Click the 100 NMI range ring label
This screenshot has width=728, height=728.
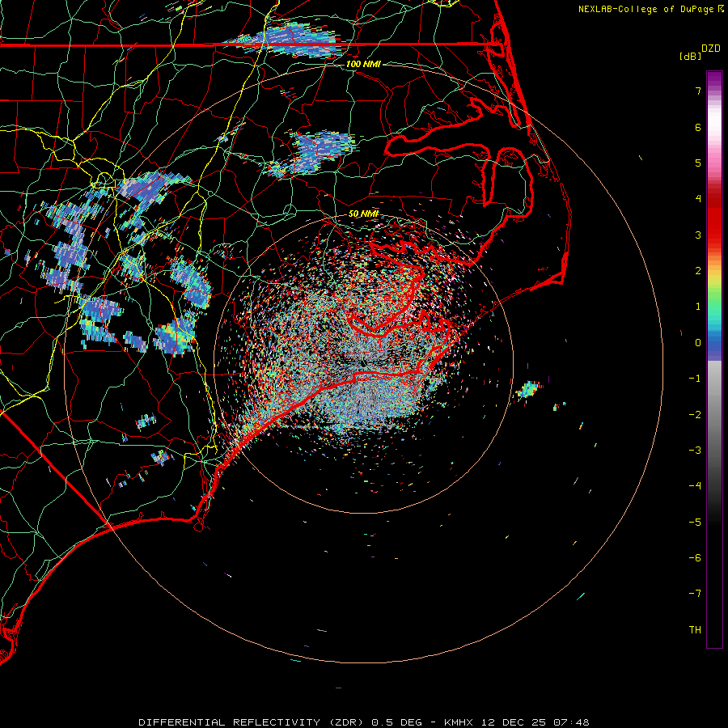click(363, 64)
